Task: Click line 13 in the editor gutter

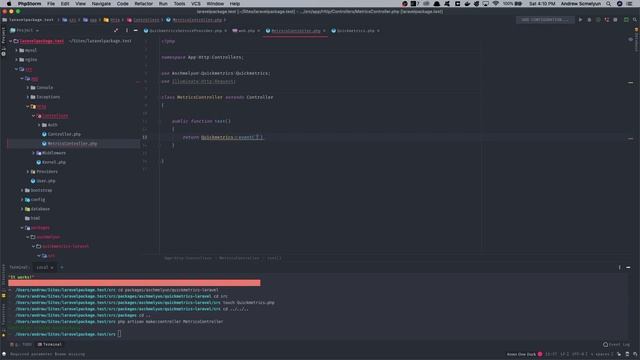Action: point(145,137)
